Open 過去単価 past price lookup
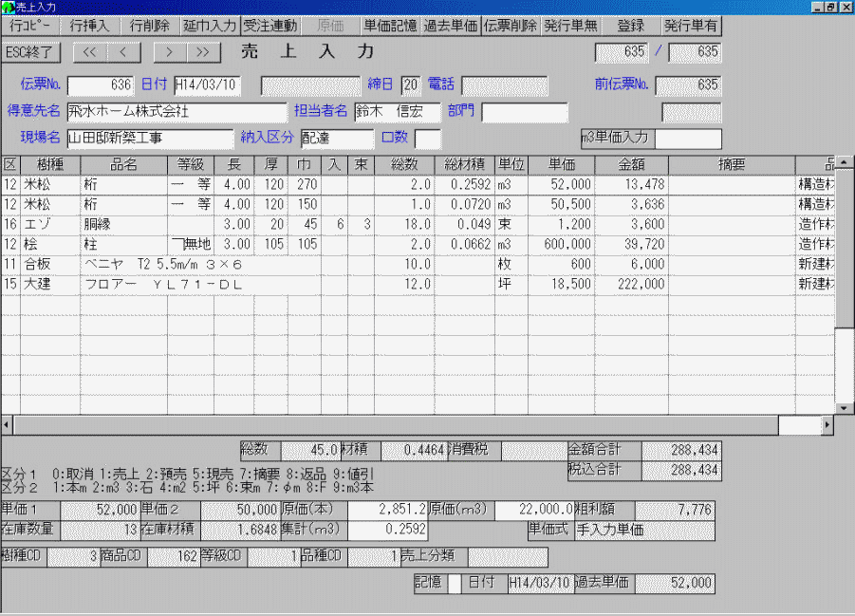Image resolution: width=855 pixels, height=616 pixels. 451,26
